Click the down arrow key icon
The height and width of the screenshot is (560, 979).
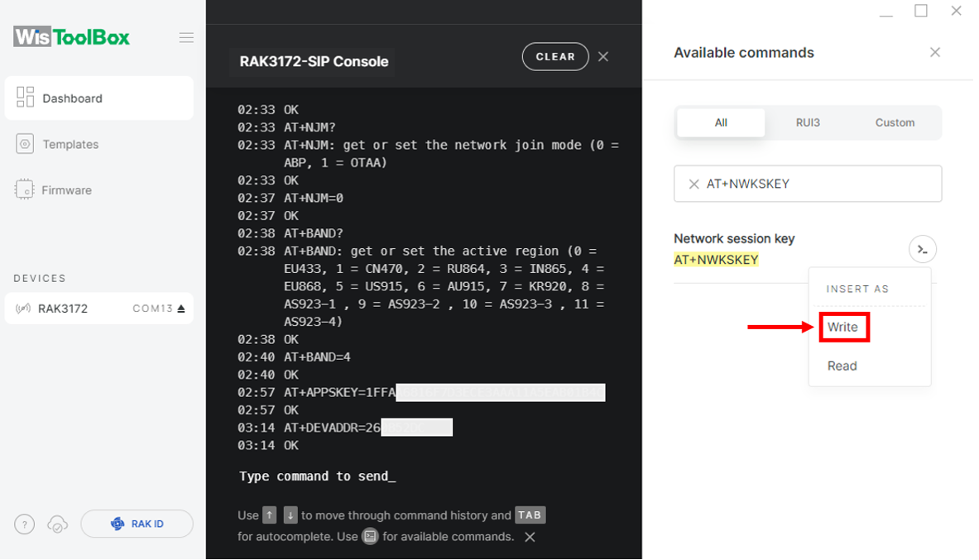point(290,515)
